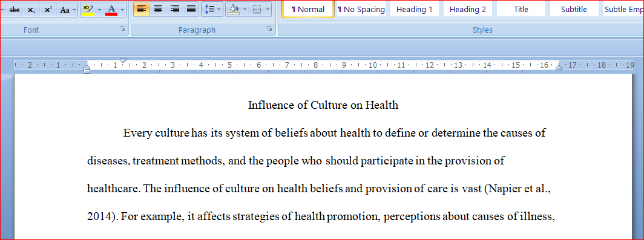
Task: Click the right indent marker on ruler
Action: click(x=559, y=67)
